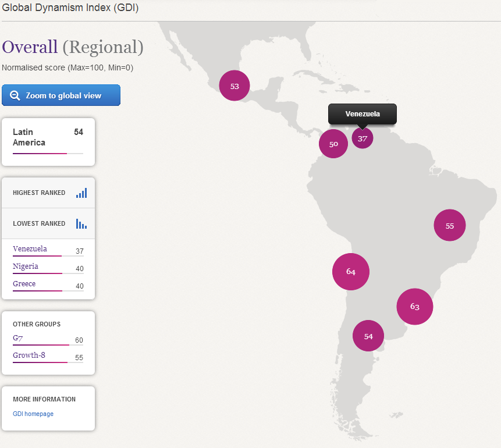Select the Argentina bubble showing 54
The width and height of the screenshot is (501, 448).
368,336
